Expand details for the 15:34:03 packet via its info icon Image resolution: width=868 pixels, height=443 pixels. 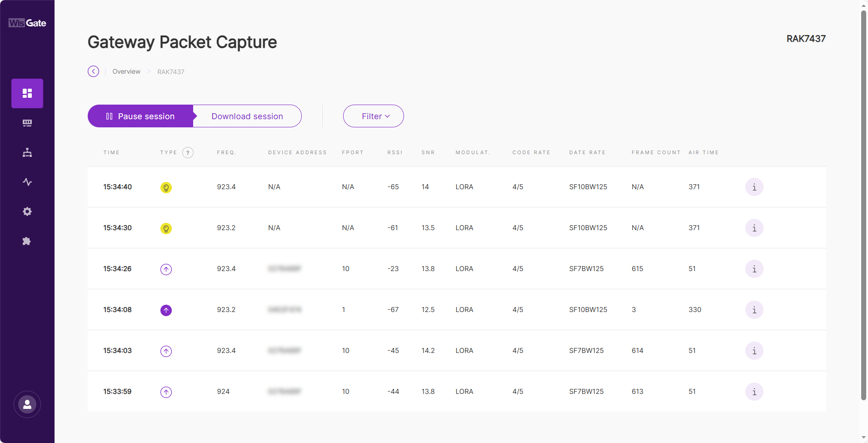(x=754, y=351)
